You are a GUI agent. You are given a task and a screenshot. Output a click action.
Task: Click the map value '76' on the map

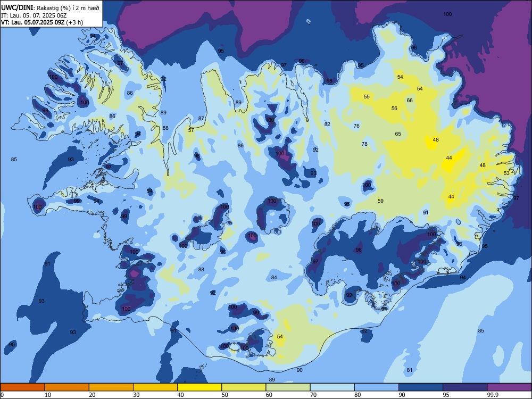coord(356,126)
